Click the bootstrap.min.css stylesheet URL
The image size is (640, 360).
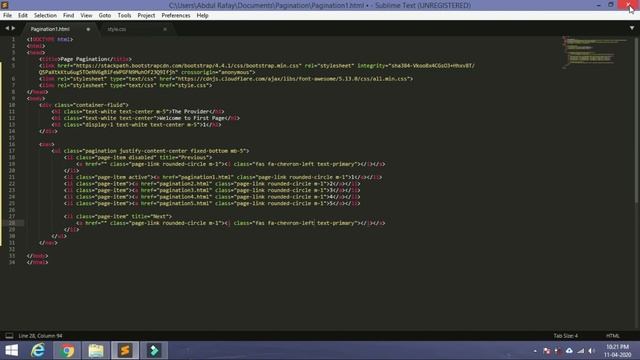187,65
